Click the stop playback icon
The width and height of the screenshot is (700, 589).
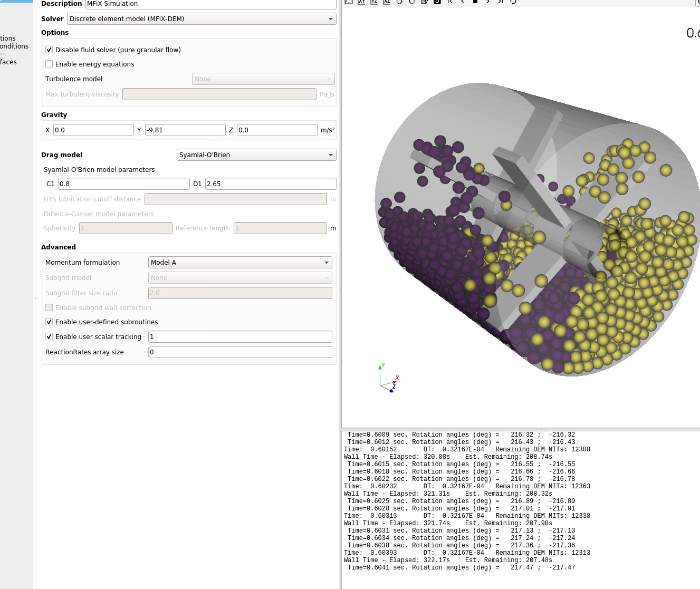pyautogui.click(x=475, y=2)
